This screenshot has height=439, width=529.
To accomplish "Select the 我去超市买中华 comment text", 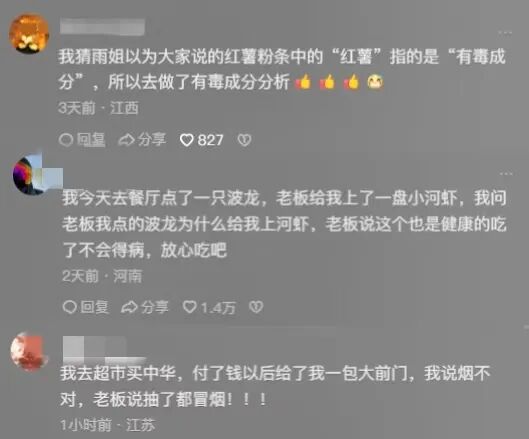I will point(275,386).
